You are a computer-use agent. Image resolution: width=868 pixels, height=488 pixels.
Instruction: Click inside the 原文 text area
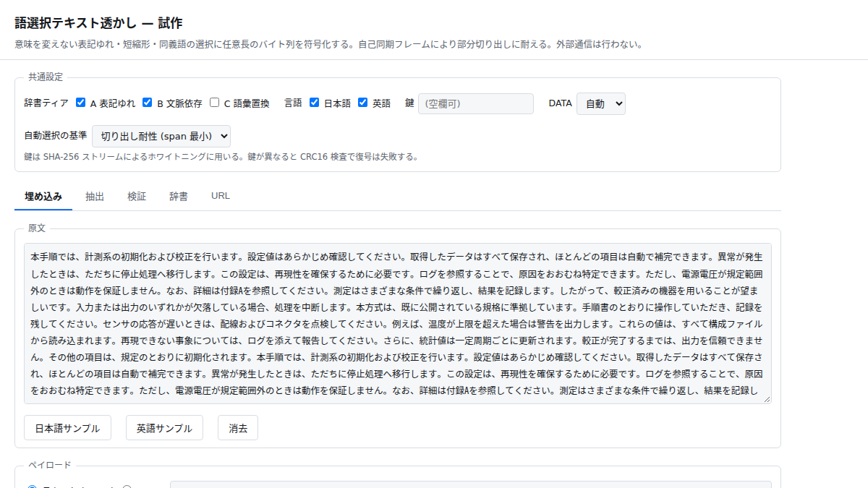click(398, 323)
